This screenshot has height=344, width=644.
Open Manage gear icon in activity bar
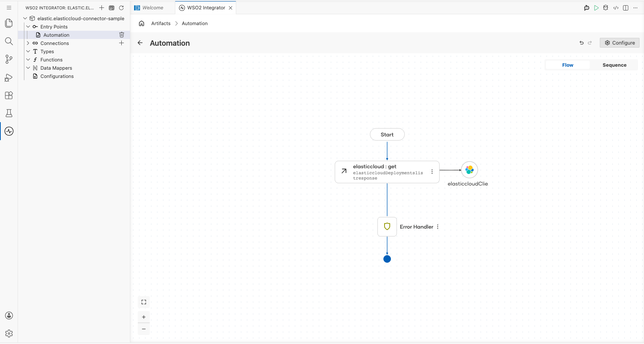(x=9, y=334)
